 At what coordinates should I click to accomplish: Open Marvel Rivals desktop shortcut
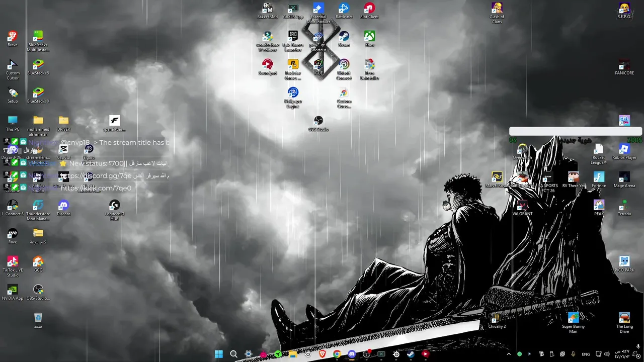click(x=497, y=179)
